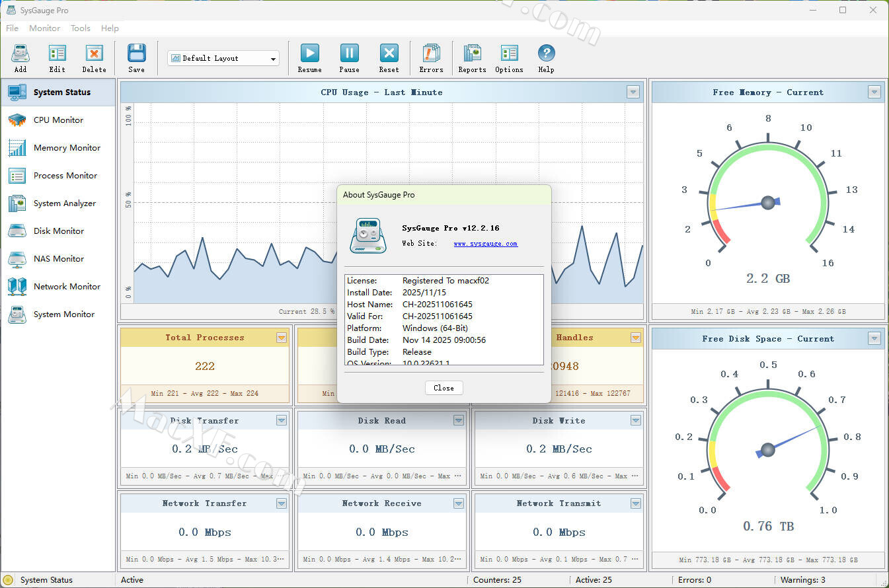
Task: Select Network Monitor in the sidebar
Action: point(67,287)
